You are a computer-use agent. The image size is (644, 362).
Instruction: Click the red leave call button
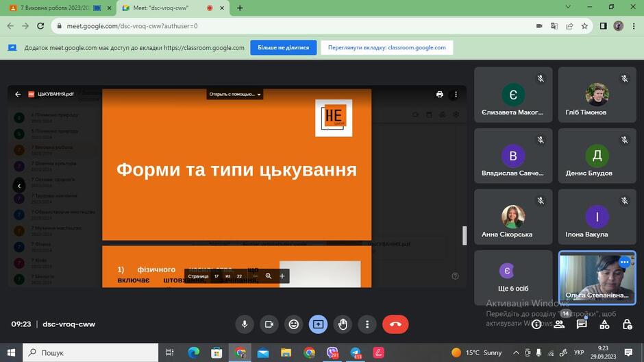[x=395, y=324]
